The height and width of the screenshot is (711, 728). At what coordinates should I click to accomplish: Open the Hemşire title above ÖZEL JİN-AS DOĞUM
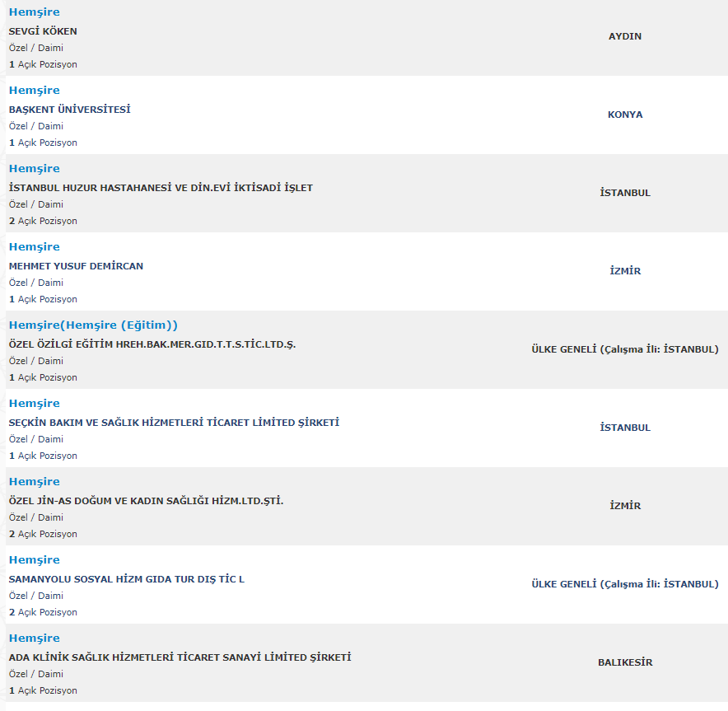(34, 482)
